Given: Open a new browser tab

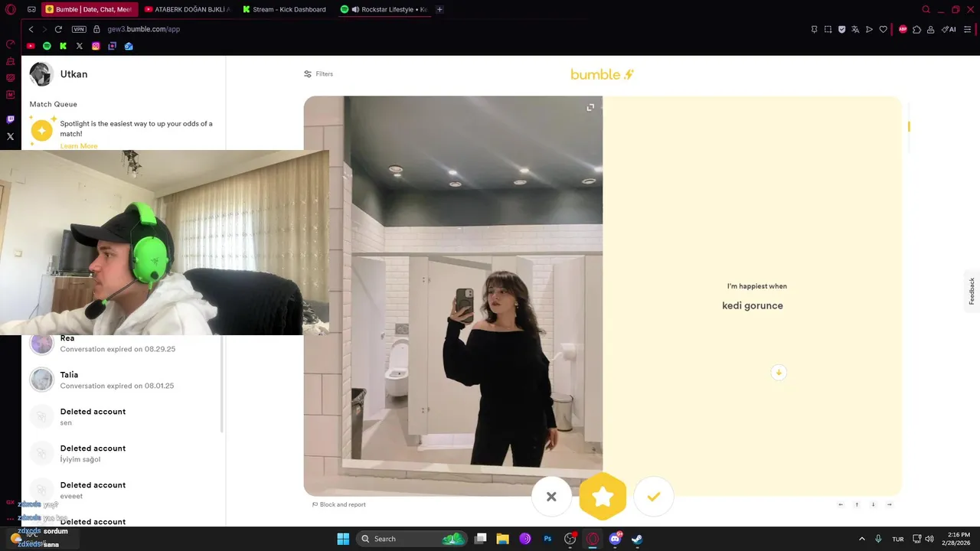Looking at the screenshot, I should (439, 9).
